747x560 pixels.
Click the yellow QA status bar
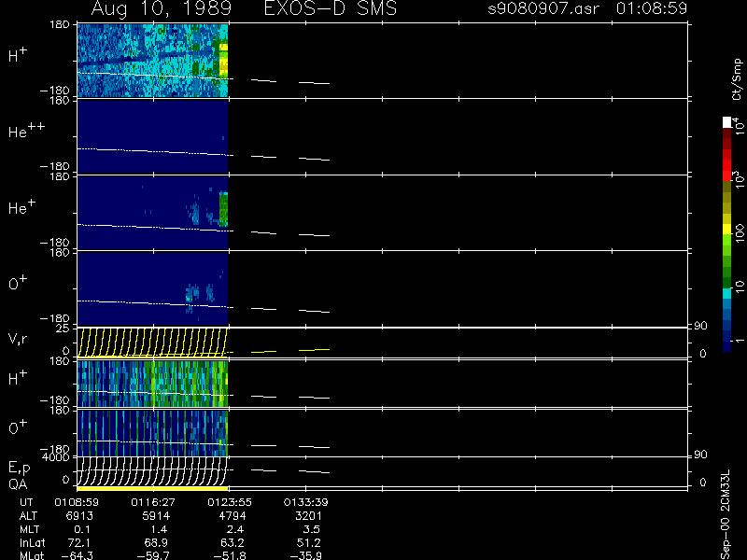click(152, 488)
